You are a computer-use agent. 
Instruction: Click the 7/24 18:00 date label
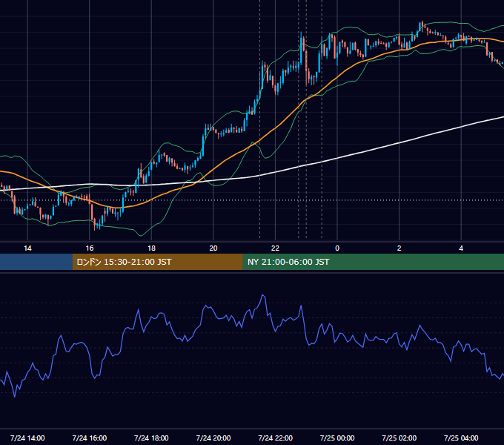click(151, 438)
